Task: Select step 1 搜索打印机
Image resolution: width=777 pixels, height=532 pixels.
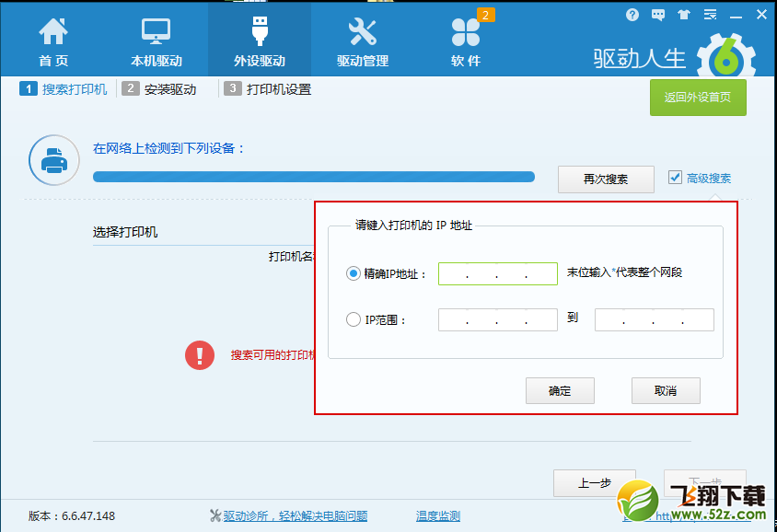Action: 64,89
